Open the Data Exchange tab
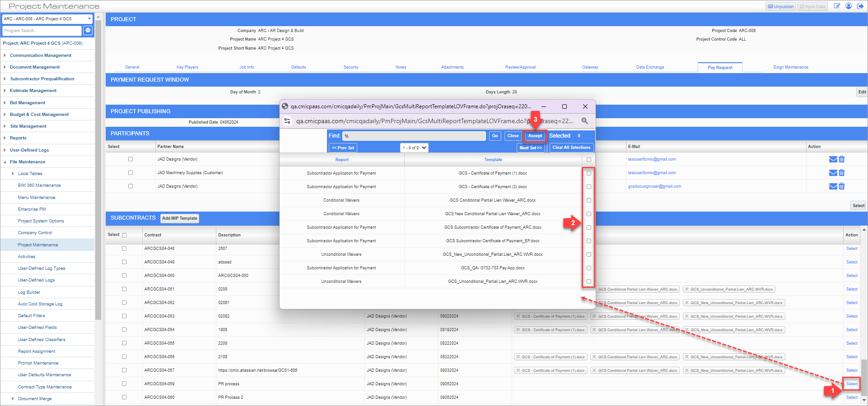The image size is (868, 406). click(650, 67)
